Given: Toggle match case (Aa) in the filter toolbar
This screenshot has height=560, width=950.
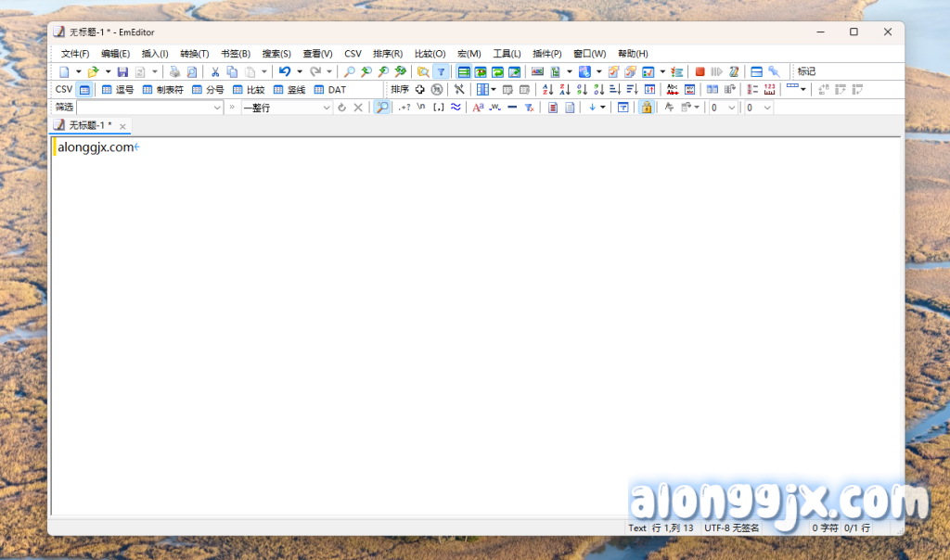Looking at the screenshot, I should (x=478, y=107).
